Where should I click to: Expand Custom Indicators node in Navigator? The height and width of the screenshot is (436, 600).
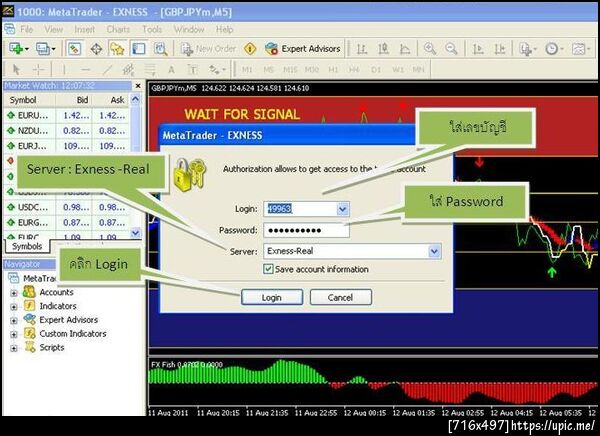[14, 335]
